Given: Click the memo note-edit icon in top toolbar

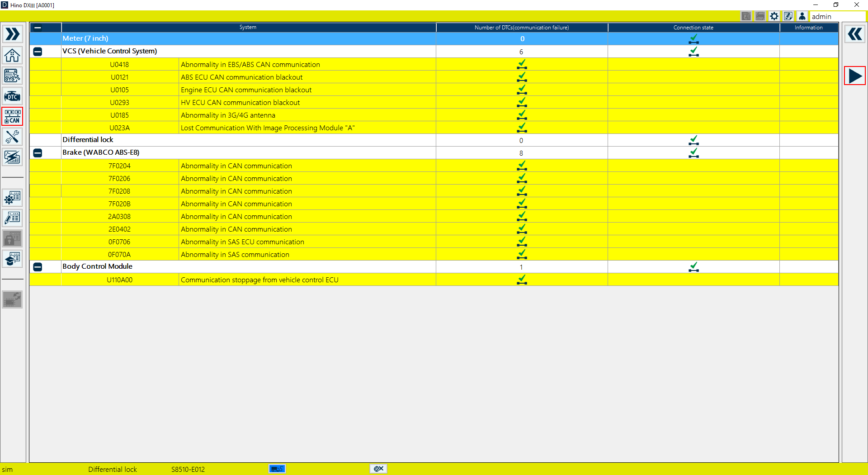Looking at the screenshot, I should tap(788, 16).
